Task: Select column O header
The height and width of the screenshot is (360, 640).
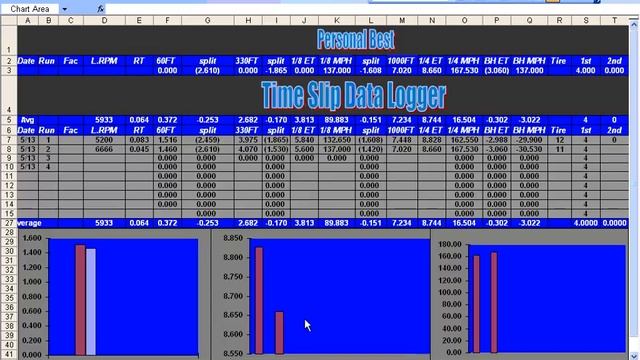Action: click(x=464, y=20)
